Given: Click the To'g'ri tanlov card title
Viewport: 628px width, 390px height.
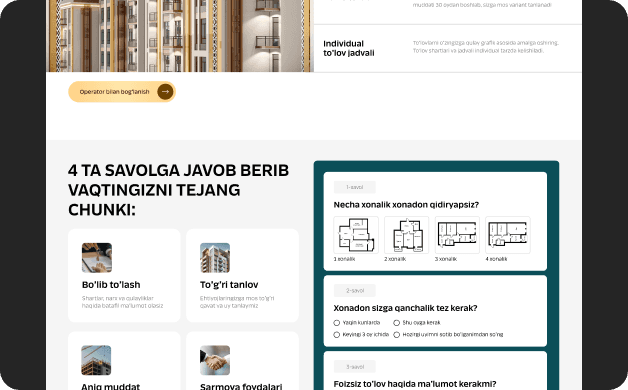Looking at the screenshot, I should pos(229,285).
